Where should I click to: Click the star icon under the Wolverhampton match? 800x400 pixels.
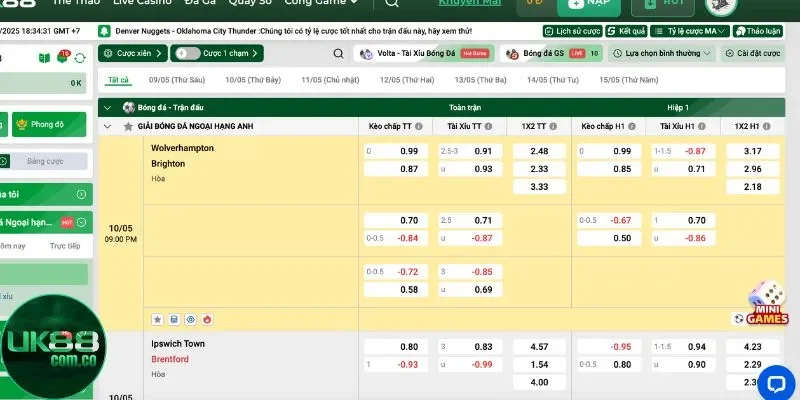coord(157,319)
